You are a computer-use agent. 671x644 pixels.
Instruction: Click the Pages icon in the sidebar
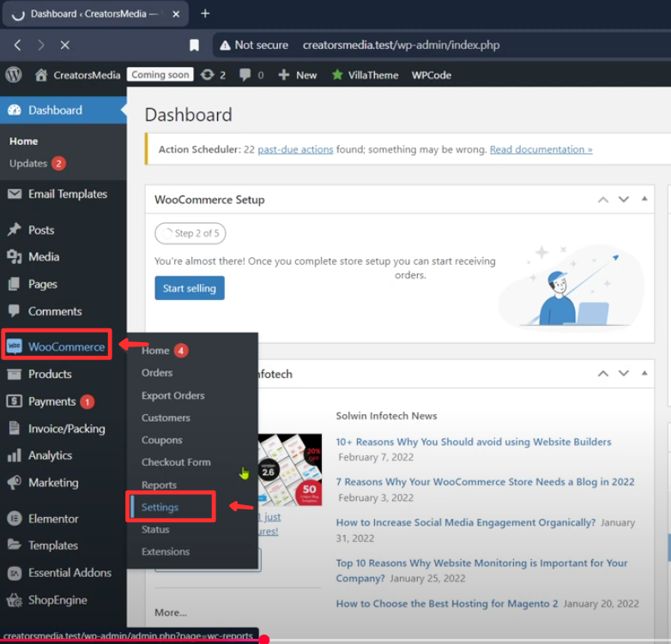14,284
